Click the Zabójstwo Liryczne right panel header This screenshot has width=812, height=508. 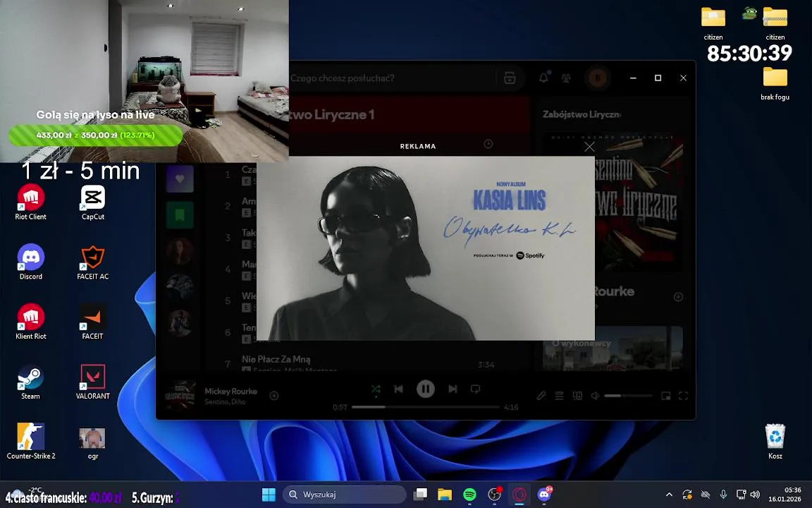pos(582,114)
